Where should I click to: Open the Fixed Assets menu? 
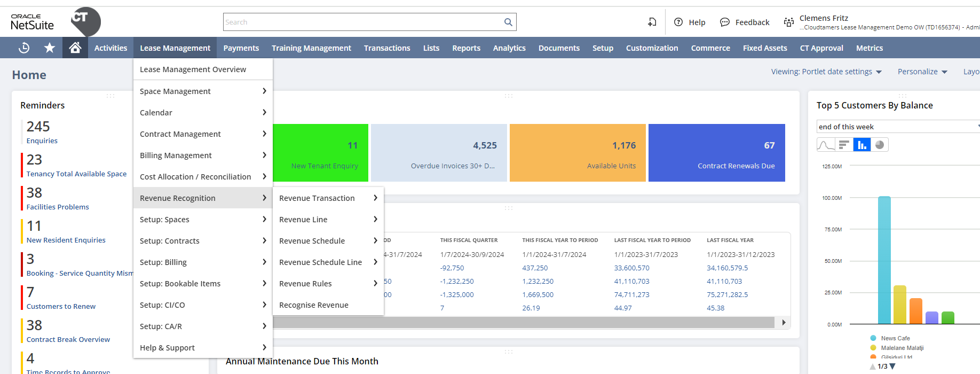tap(765, 48)
